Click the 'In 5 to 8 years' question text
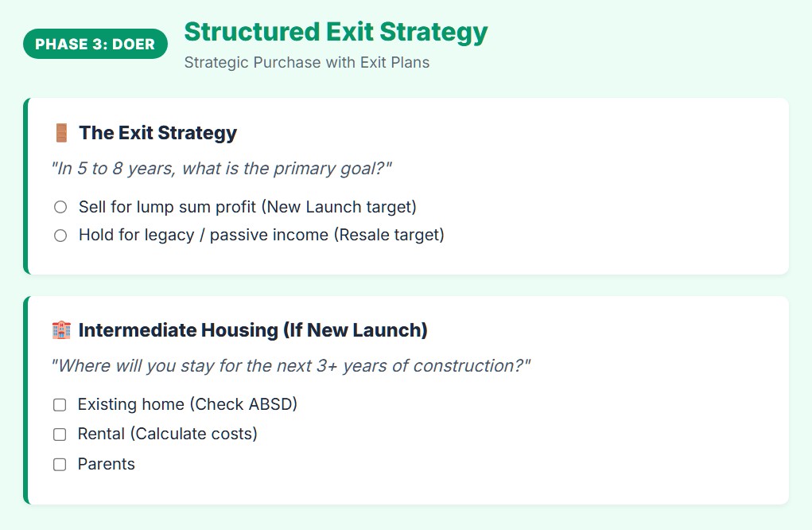The height and width of the screenshot is (530, 812). 222,169
